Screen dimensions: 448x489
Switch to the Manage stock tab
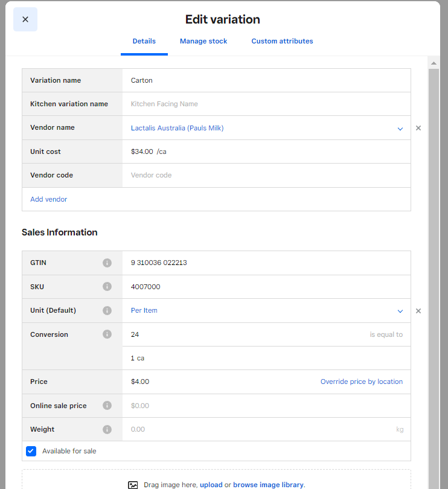coord(203,41)
